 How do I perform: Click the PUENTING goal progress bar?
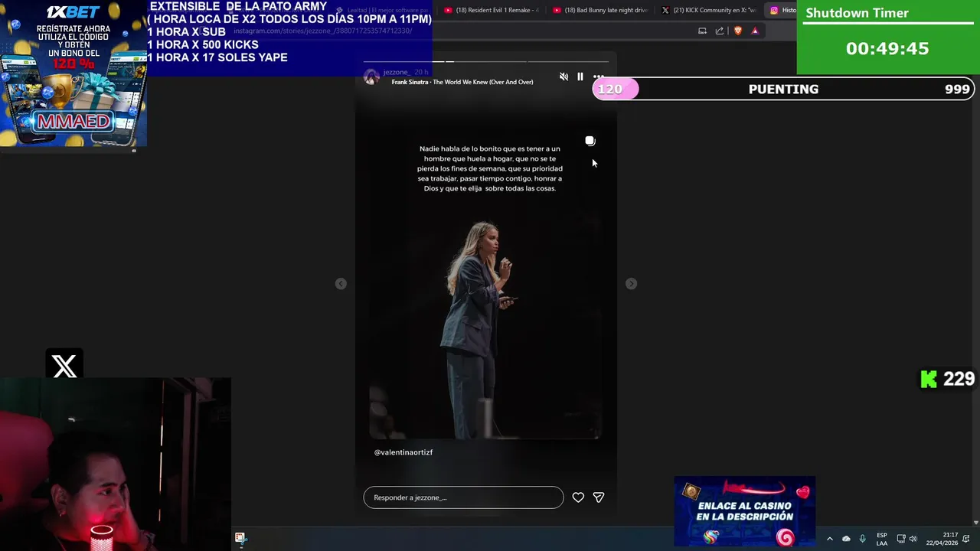pos(783,89)
